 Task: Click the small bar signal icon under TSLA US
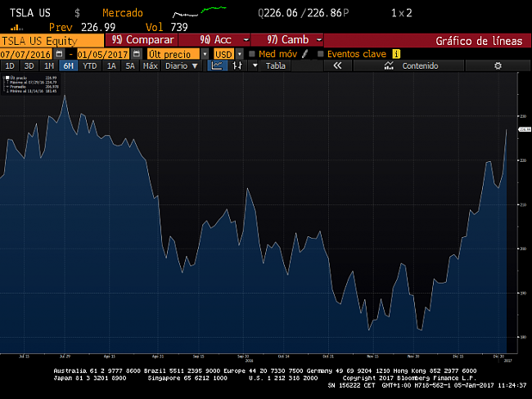[16, 28]
